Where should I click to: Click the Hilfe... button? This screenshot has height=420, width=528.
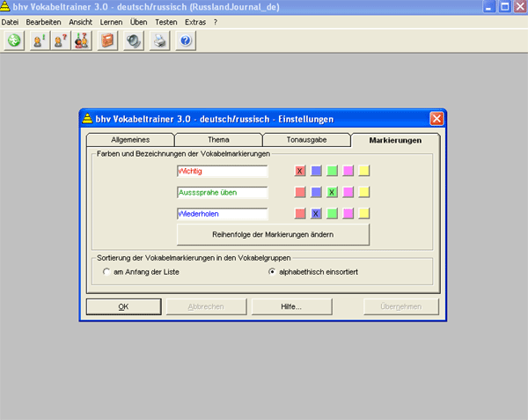(291, 306)
